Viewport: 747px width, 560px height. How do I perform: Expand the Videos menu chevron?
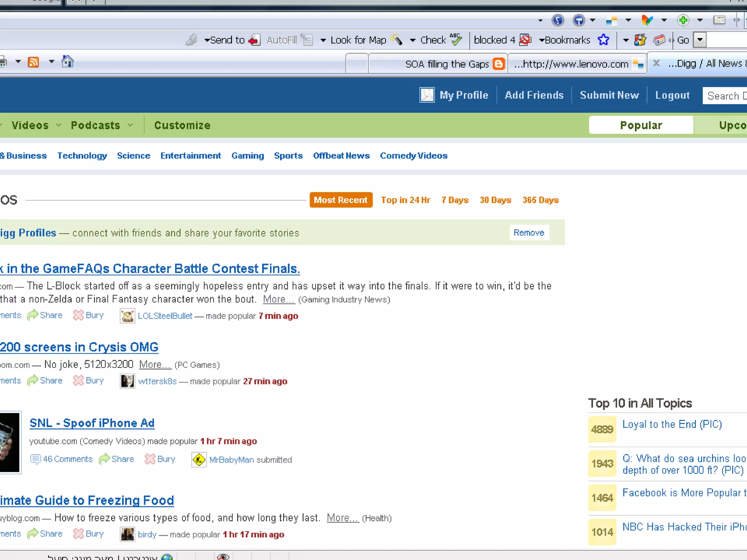[x=58, y=125]
